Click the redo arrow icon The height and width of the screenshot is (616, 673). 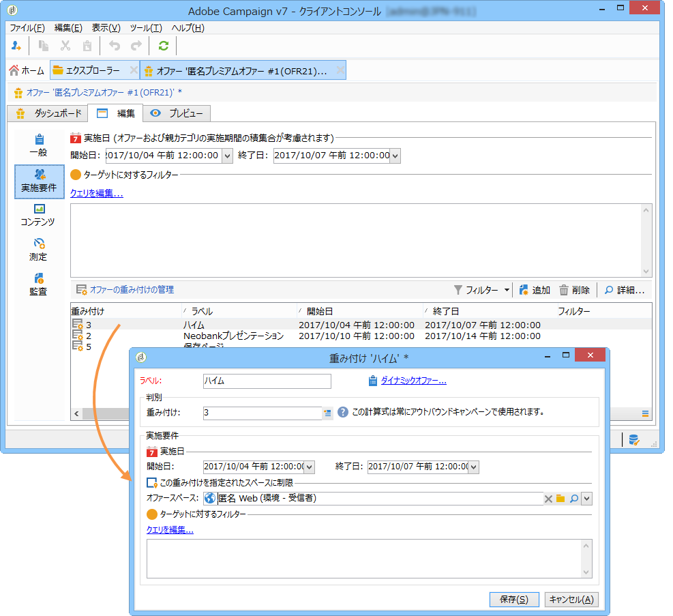coord(136,46)
